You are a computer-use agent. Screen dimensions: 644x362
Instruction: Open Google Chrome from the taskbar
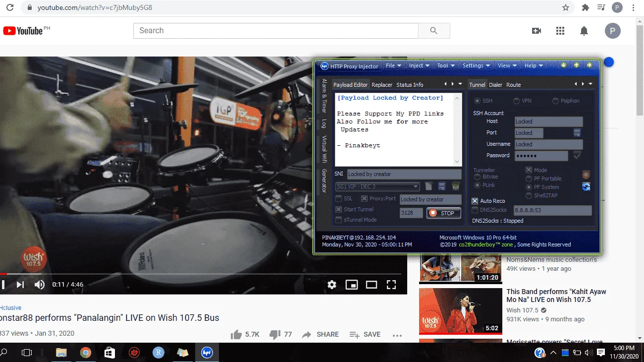86,353
